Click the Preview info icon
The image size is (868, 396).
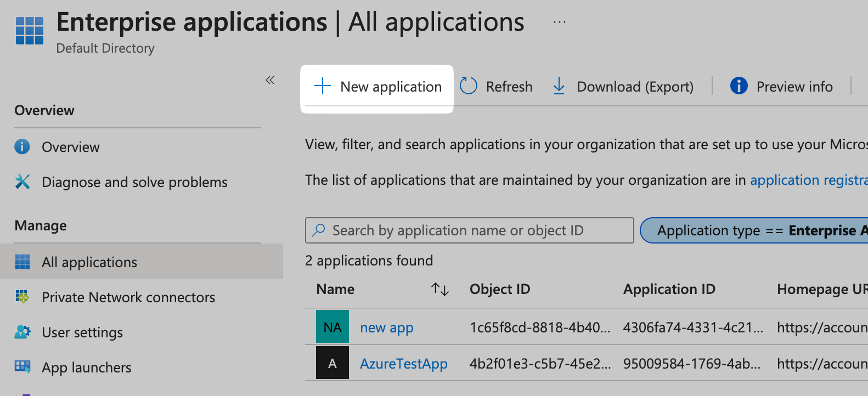739,86
